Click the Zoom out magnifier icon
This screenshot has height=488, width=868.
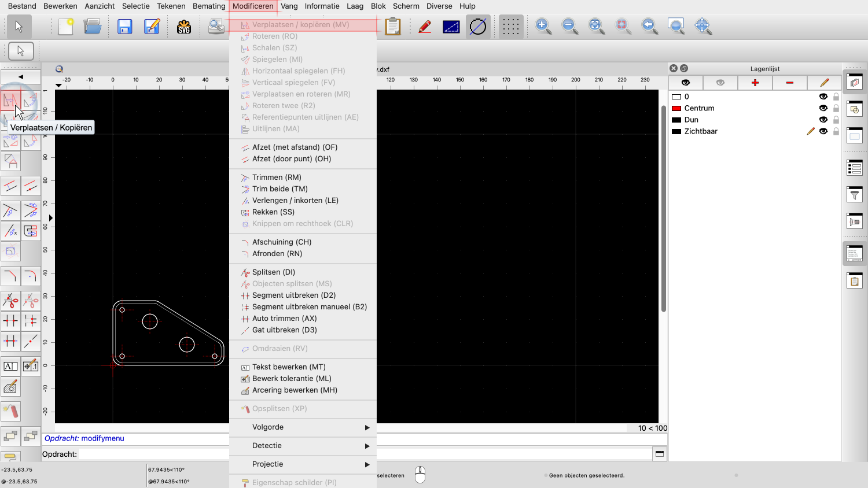click(569, 26)
